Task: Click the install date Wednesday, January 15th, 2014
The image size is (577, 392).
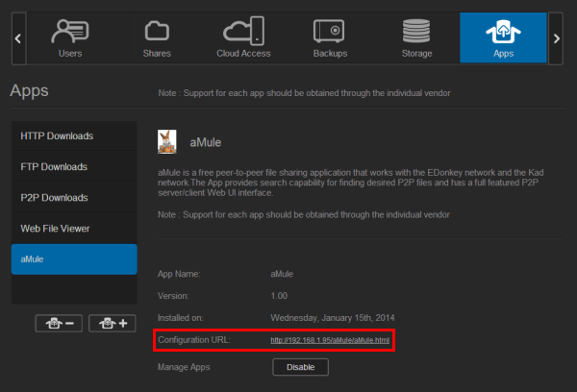Action: click(x=333, y=318)
